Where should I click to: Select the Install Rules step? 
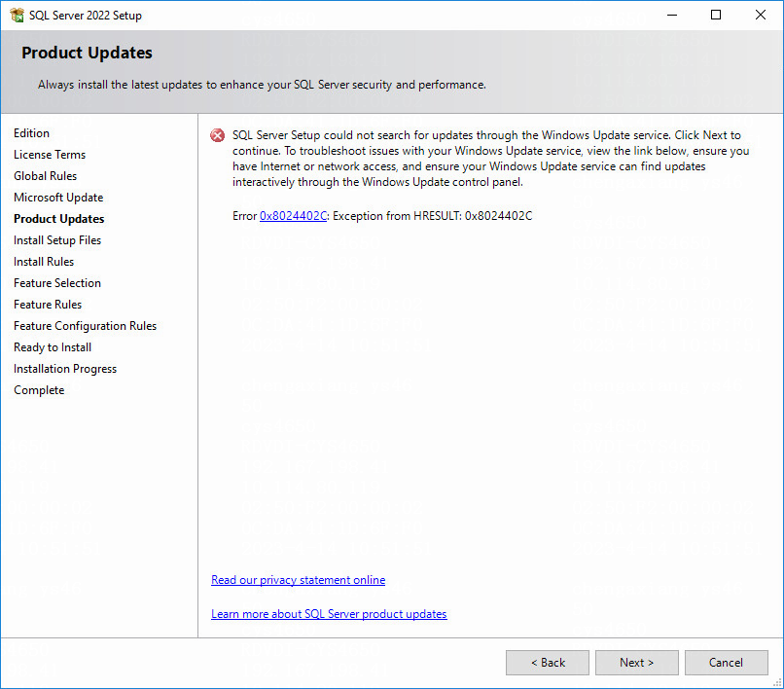click(44, 262)
